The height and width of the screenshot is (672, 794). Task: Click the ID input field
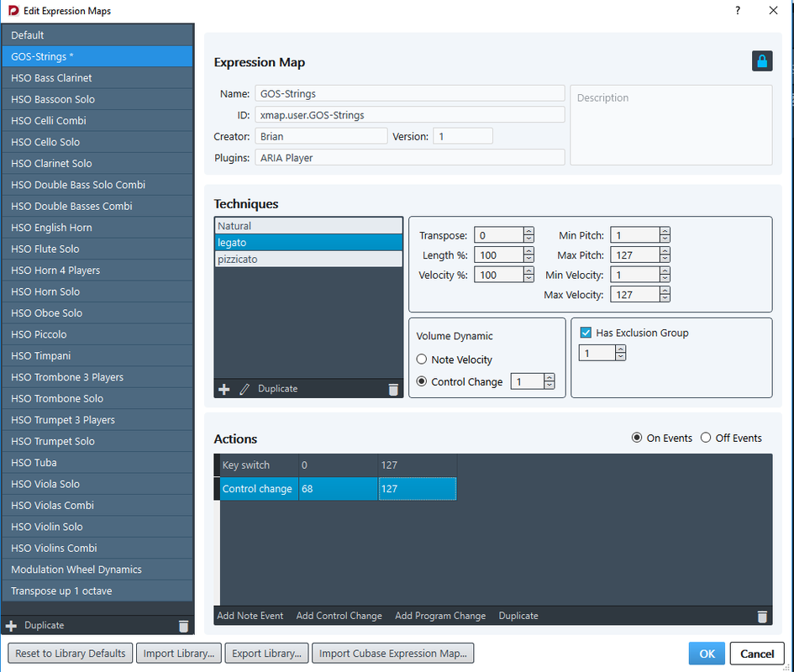tap(410, 114)
